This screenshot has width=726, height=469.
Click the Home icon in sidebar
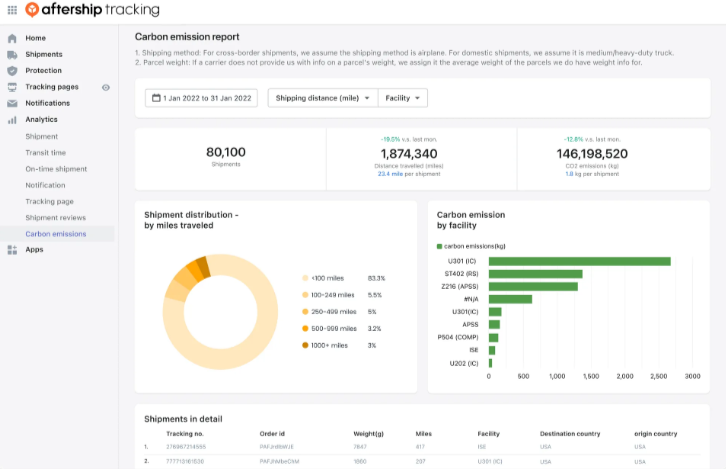coord(12,38)
